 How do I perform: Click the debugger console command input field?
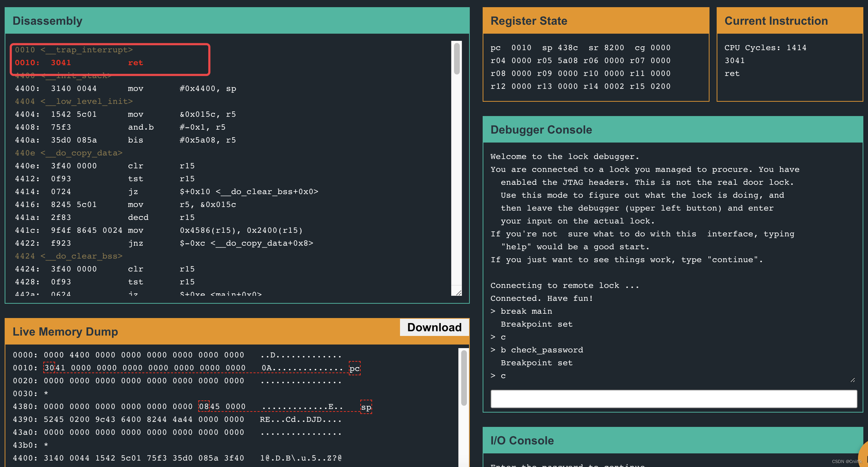click(674, 399)
